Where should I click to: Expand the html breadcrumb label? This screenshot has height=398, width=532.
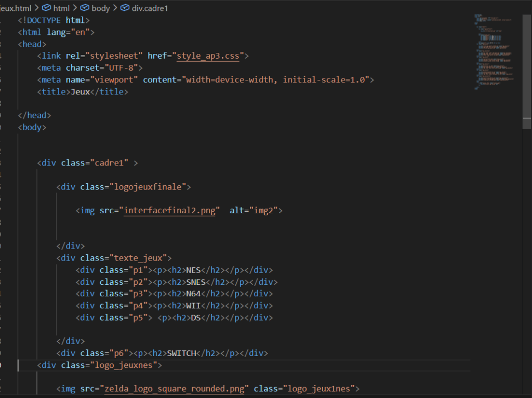point(61,8)
